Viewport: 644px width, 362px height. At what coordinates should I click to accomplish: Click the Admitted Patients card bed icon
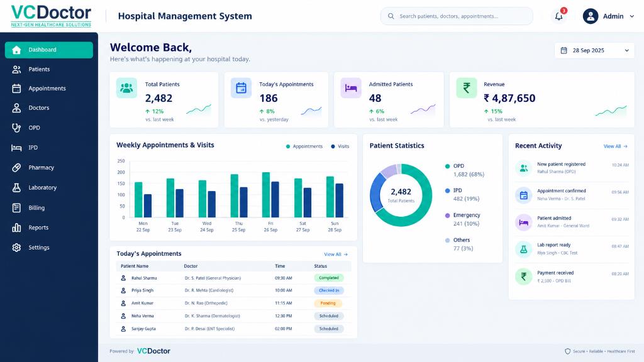click(351, 88)
